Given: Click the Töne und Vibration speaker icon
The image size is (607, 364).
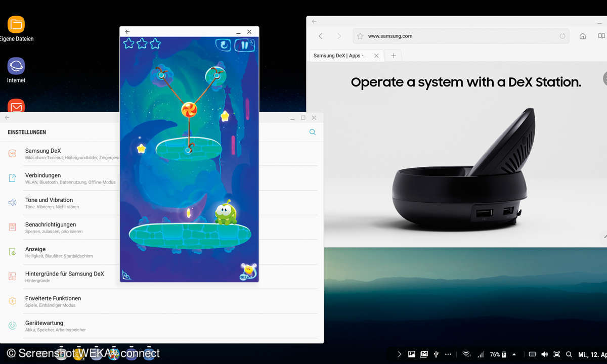Looking at the screenshot, I should pyautogui.click(x=13, y=203).
